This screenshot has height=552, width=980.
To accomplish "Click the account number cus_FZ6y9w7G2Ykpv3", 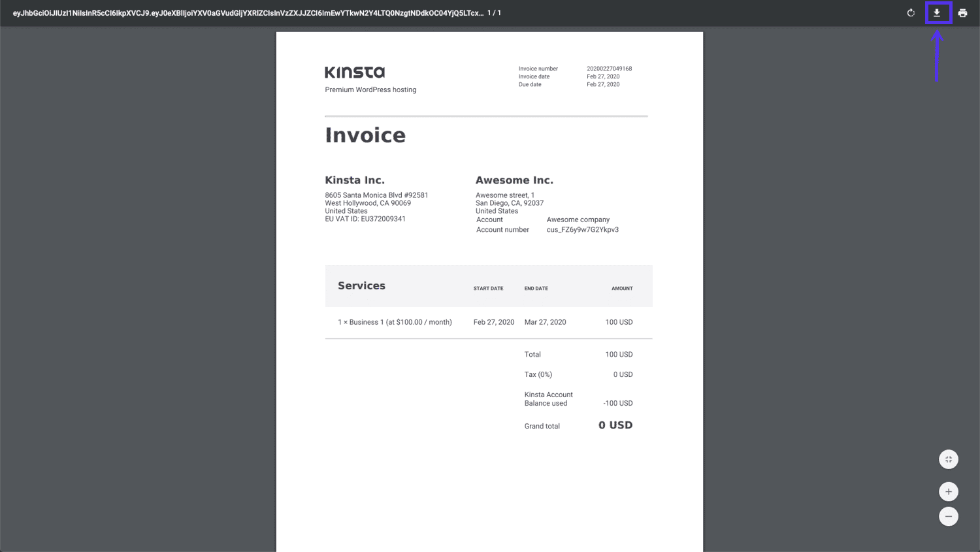I will click(581, 229).
